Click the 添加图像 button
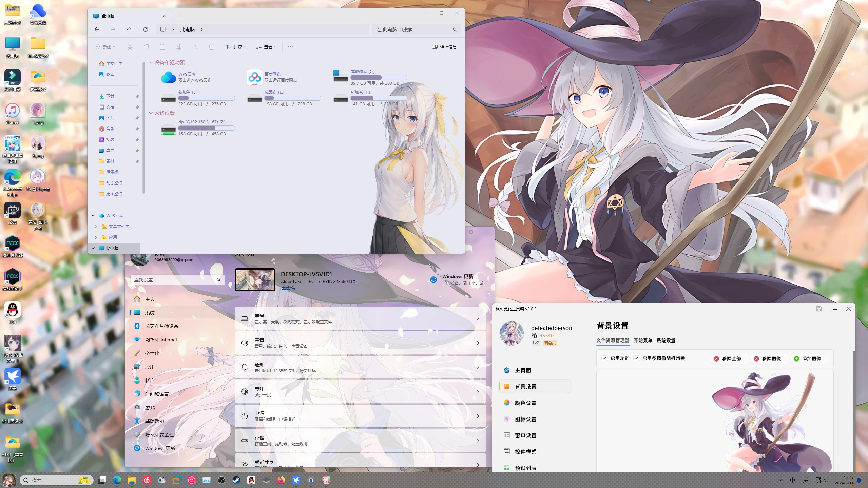 point(810,359)
